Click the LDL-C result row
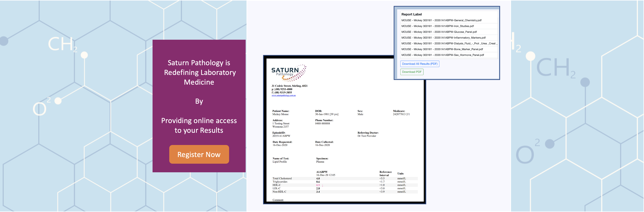 tap(345, 188)
